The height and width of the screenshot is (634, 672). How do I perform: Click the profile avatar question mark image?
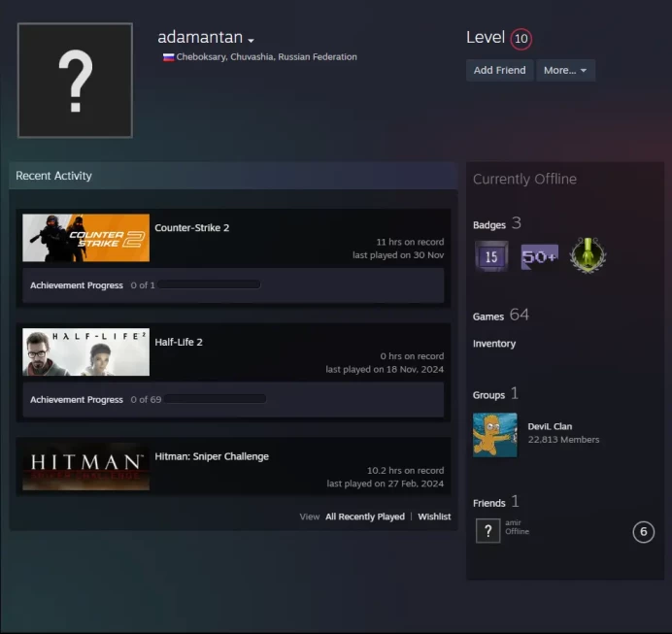(x=75, y=81)
